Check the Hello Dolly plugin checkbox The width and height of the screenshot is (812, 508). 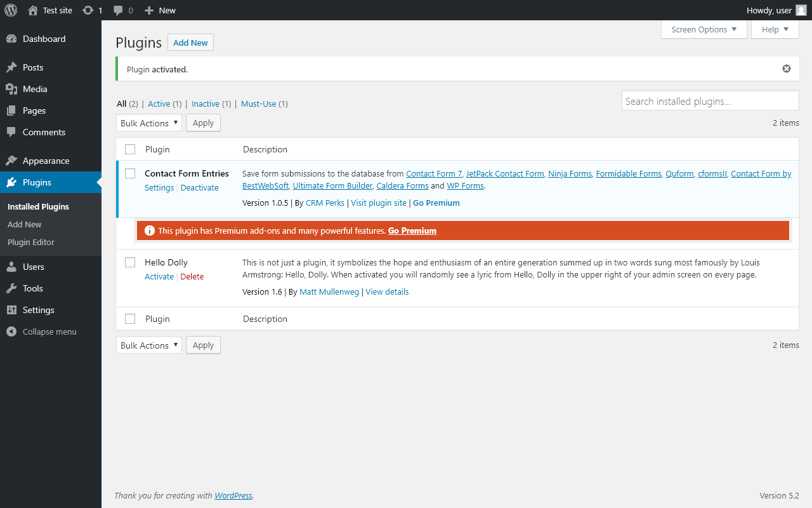(130, 262)
